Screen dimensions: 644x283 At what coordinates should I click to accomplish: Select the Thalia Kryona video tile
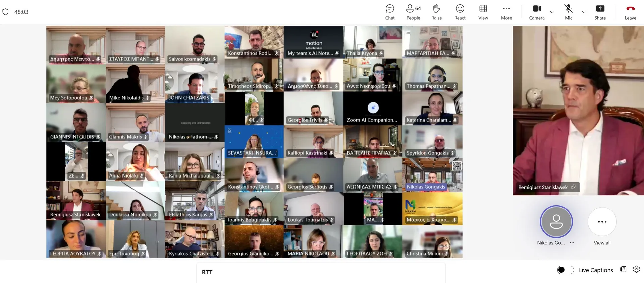pos(373,42)
